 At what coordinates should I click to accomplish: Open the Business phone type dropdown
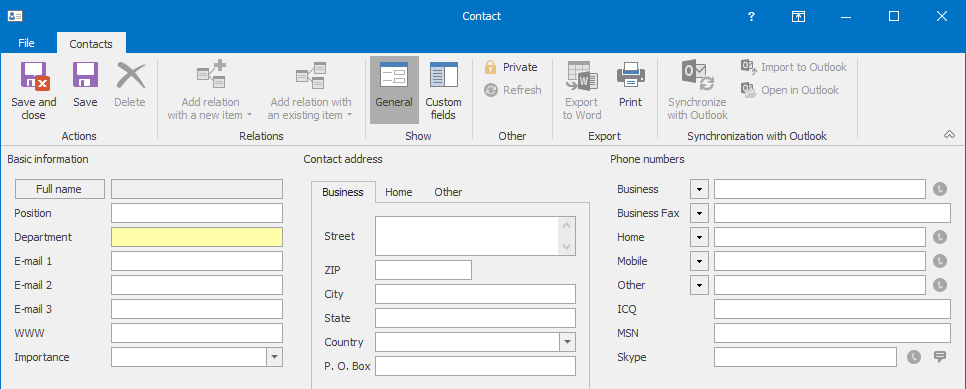point(699,189)
